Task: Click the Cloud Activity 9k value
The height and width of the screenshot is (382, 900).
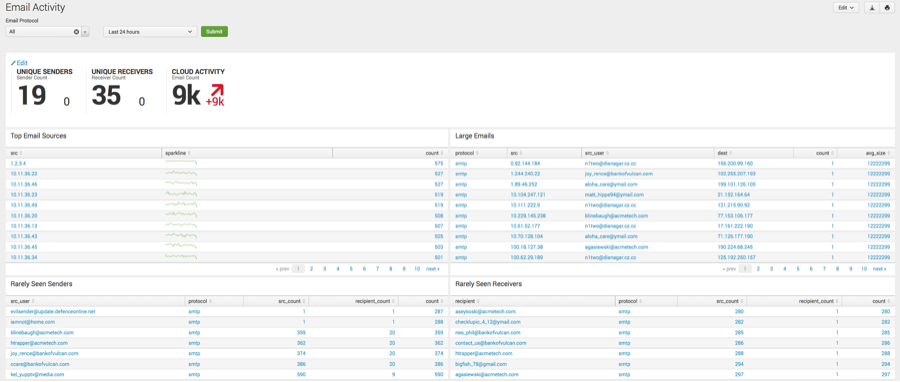Action: [187, 96]
